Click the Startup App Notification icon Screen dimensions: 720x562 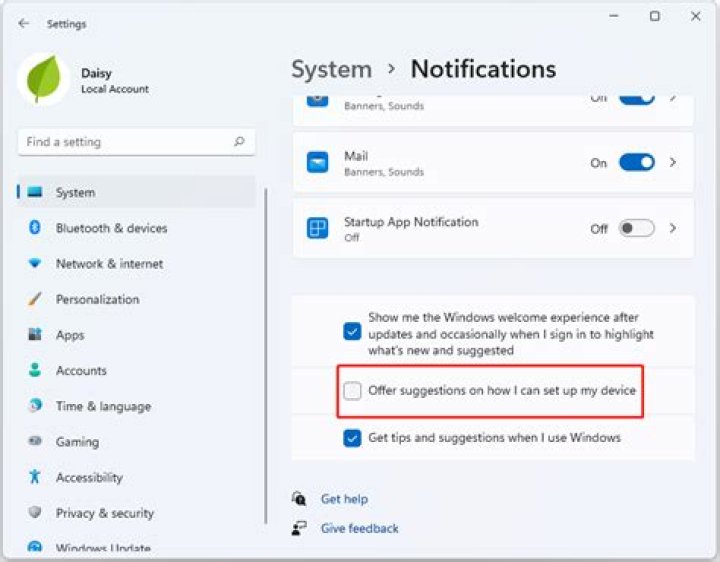[317, 229]
